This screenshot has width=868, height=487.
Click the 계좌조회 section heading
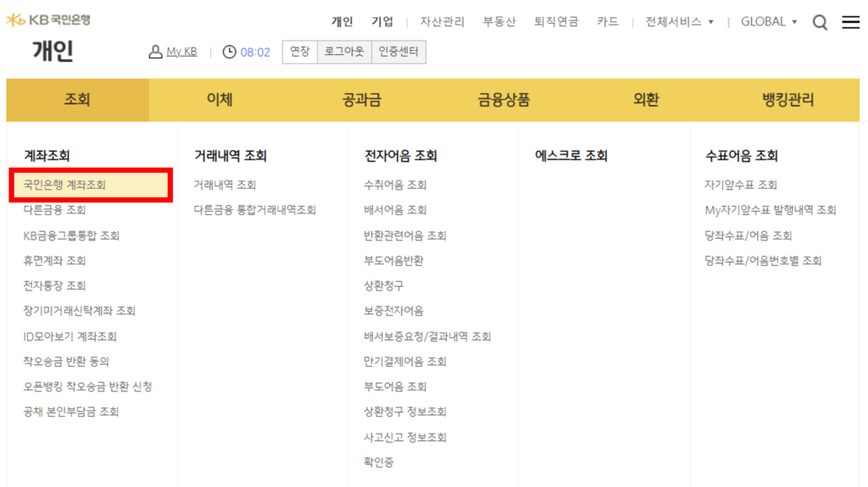[x=47, y=156]
